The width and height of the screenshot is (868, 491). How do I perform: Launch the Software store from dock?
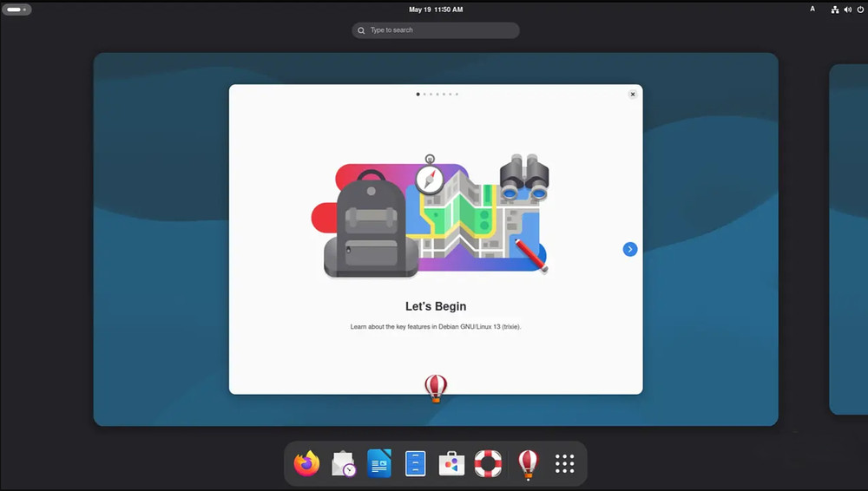pos(451,463)
